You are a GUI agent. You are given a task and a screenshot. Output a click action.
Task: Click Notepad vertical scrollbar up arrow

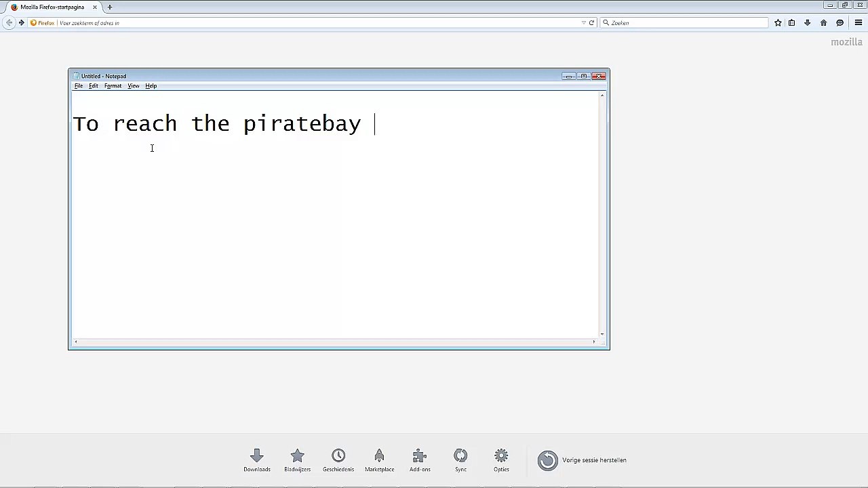602,95
